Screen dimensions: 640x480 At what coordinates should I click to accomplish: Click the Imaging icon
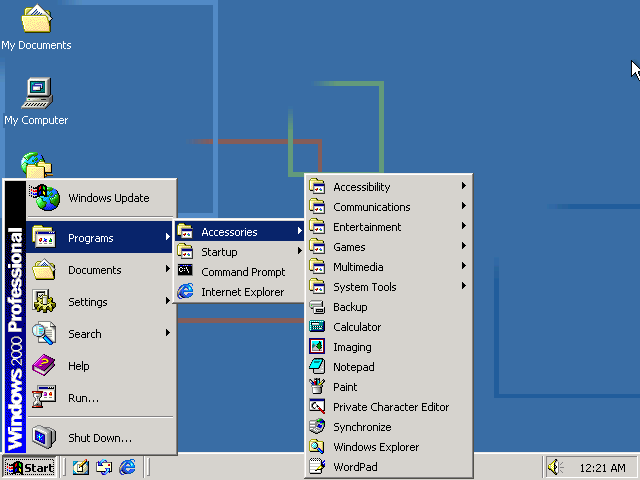tap(317, 347)
